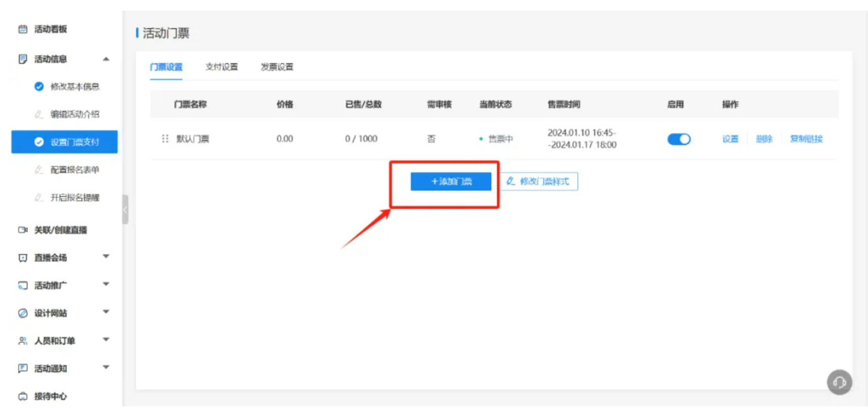This screenshot has height=419, width=868.
Task: Click the pencil icon beside 配置报名表单
Action: coord(39,170)
